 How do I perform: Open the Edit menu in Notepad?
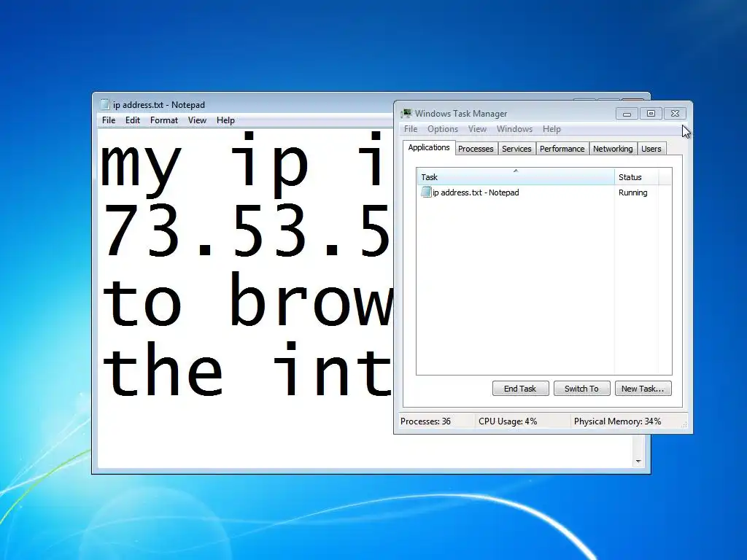coord(133,120)
